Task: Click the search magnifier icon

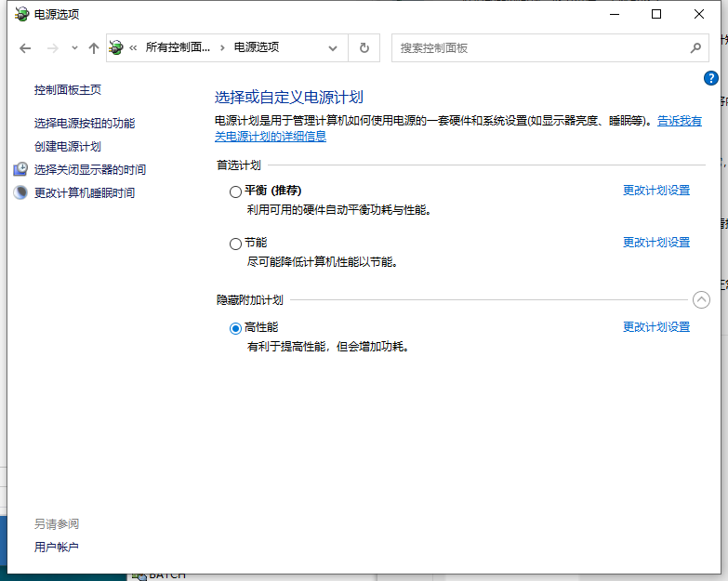Action: [695, 47]
